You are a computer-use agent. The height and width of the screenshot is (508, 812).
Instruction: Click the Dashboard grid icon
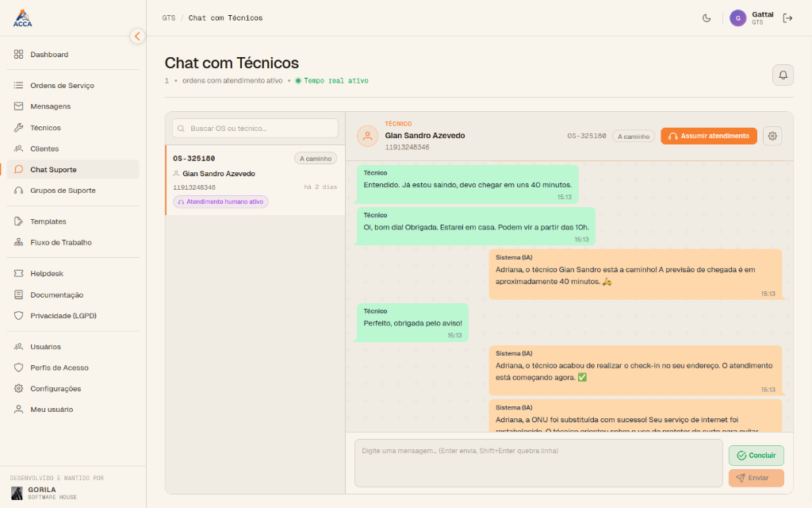(x=19, y=55)
